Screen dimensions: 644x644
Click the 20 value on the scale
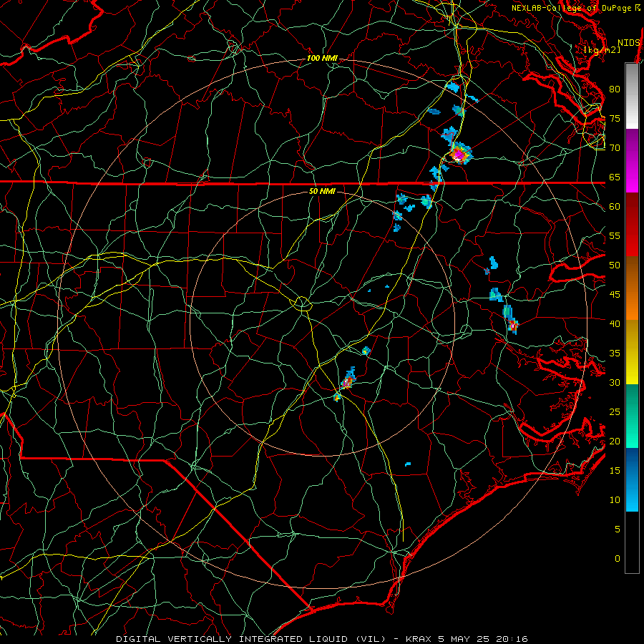point(615,441)
